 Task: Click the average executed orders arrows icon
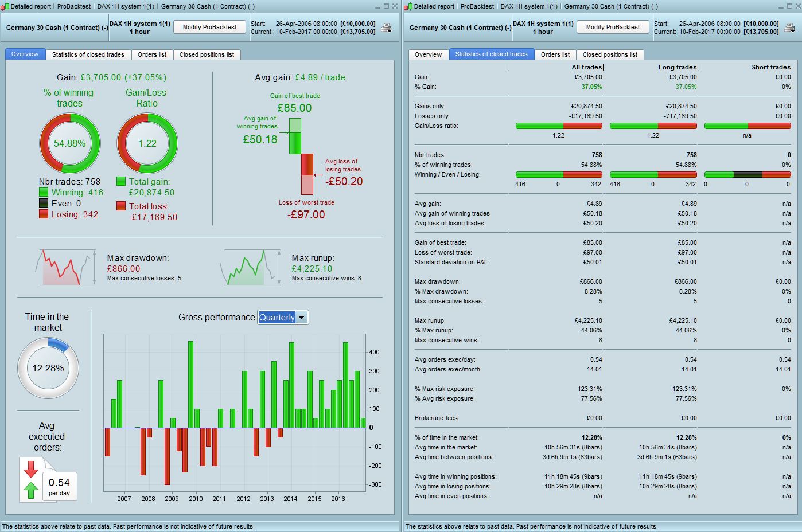[31, 479]
